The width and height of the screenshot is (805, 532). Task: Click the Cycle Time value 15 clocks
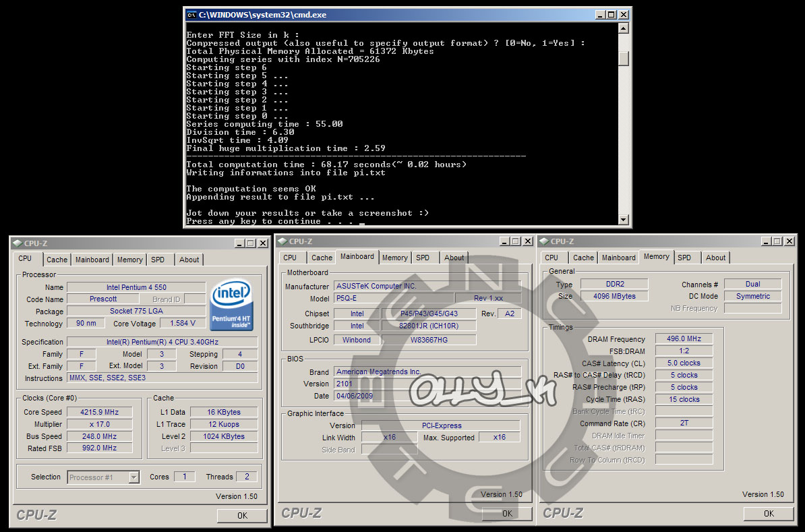click(684, 400)
